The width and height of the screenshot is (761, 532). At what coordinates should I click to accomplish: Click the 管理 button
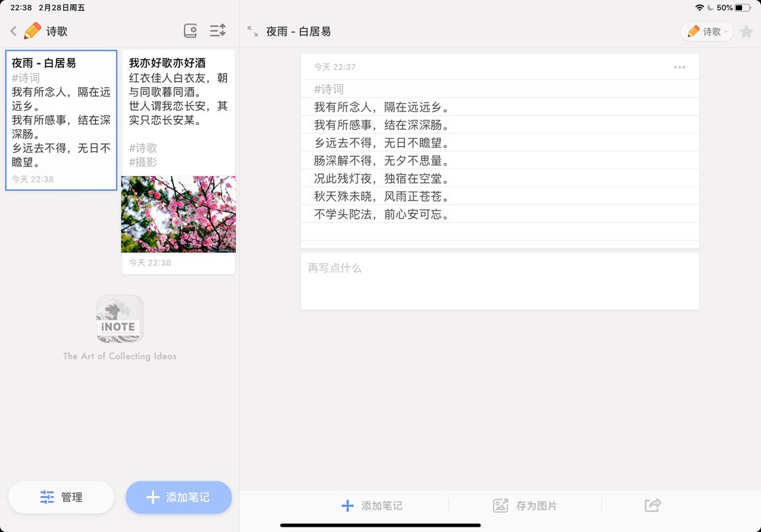[61, 497]
